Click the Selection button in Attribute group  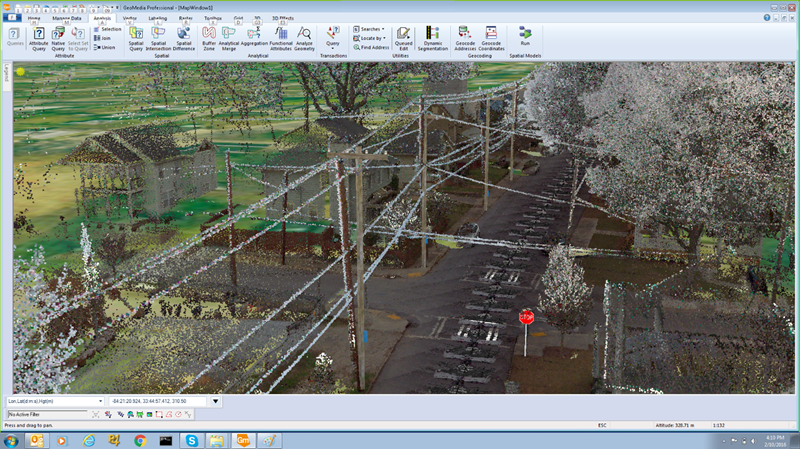click(108, 29)
